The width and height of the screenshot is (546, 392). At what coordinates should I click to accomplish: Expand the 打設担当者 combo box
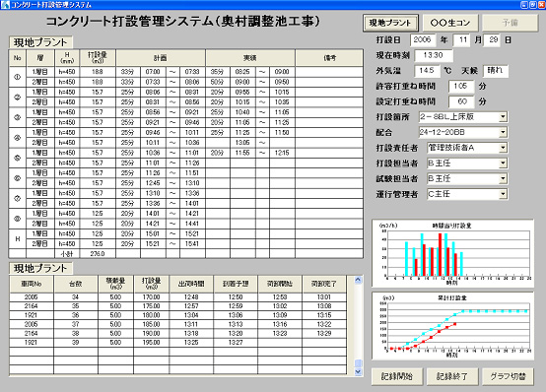503,163
